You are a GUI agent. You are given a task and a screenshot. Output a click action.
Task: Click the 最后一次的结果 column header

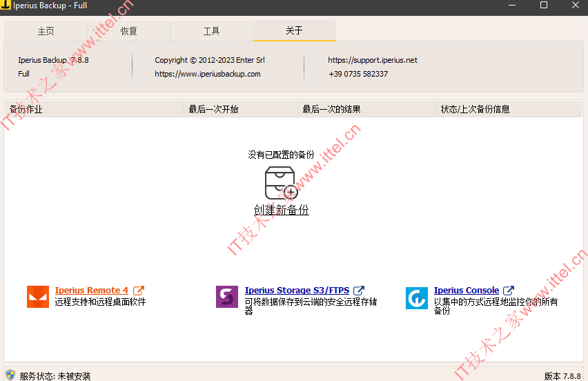point(366,109)
